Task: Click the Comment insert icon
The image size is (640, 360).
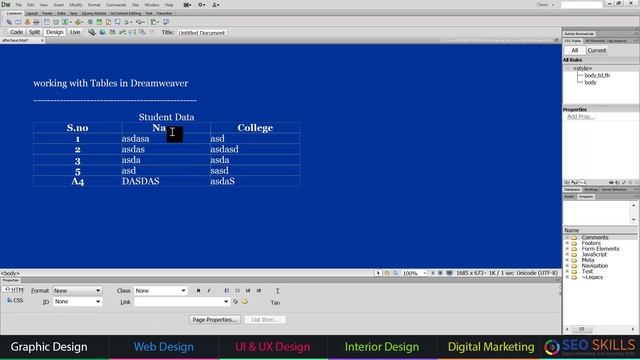Action: click(x=117, y=22)
